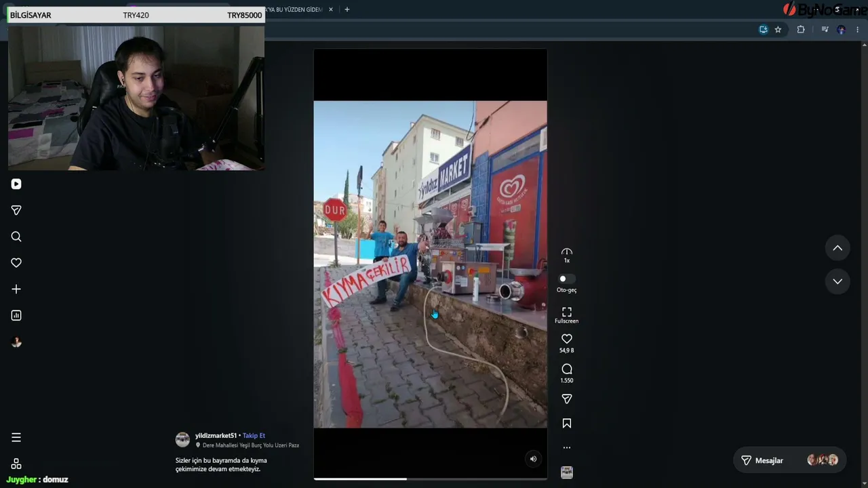Open the Mesajlar messages panel
The height and width of the screenshot is (488, 868).
click(x=790, y=460)
